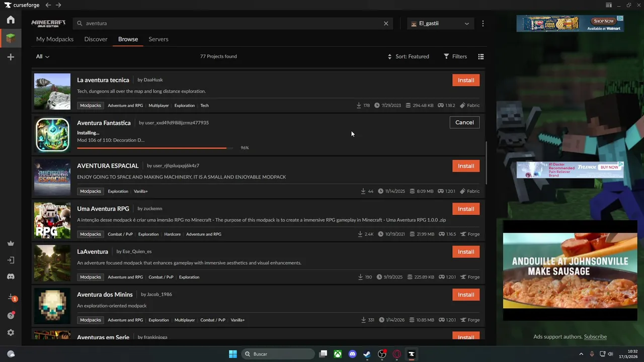This screenshot has height=362, width=644.
Task: Cancel Aventura Fantastica installation
Action: (464, 122)
